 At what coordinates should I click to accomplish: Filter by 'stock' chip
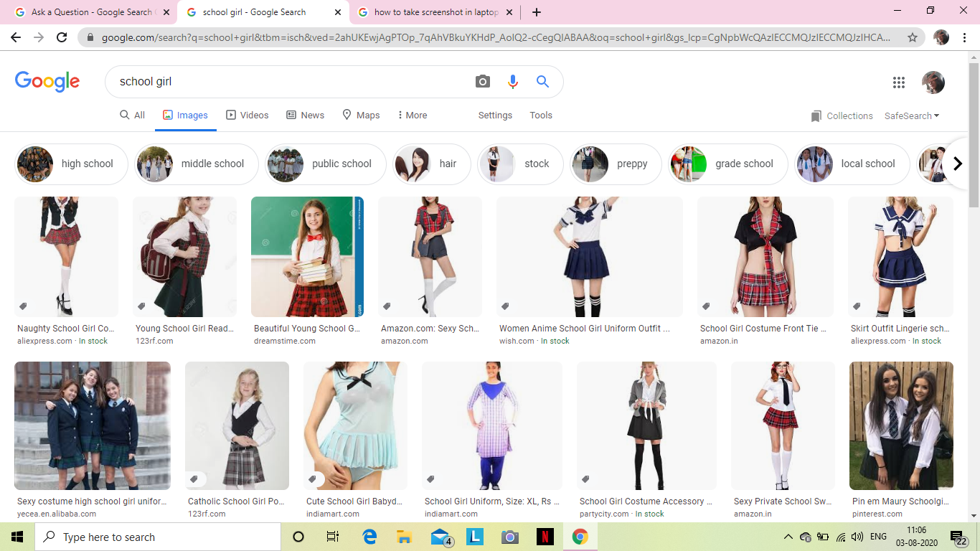(520, 164)
